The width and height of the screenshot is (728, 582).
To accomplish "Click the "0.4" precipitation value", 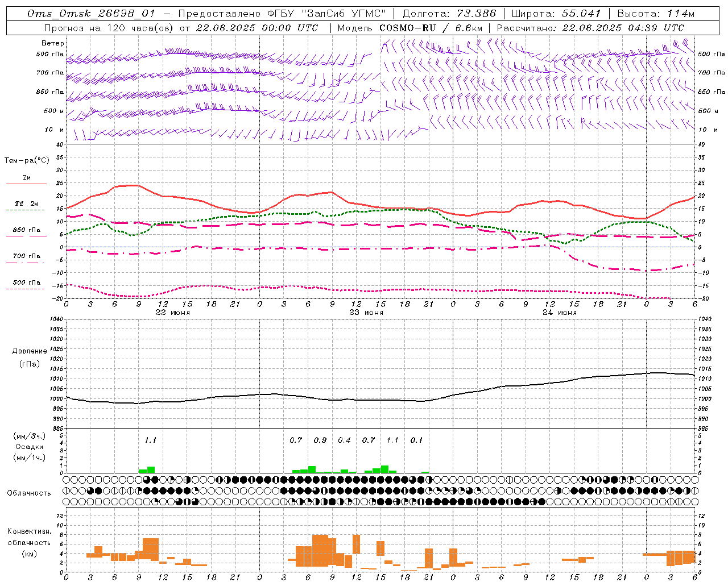I will [x=344, y=440].
